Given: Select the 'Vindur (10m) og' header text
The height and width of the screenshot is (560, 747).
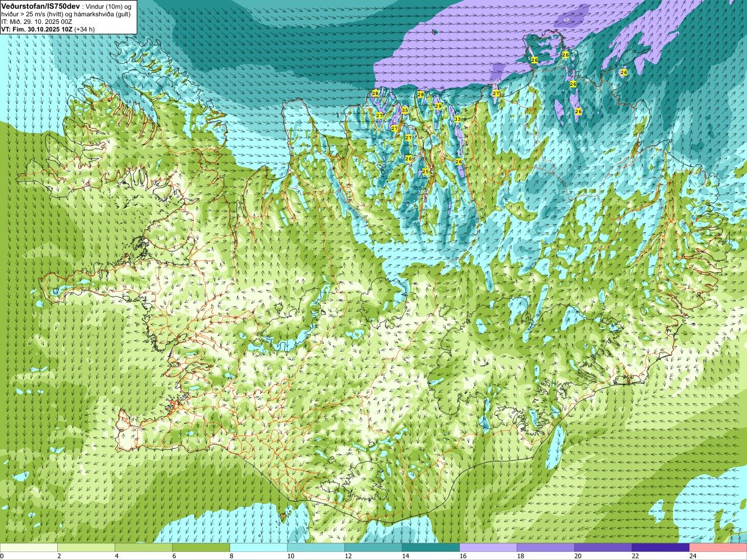Looking at the screenshot, I should (x=109, y=6).
